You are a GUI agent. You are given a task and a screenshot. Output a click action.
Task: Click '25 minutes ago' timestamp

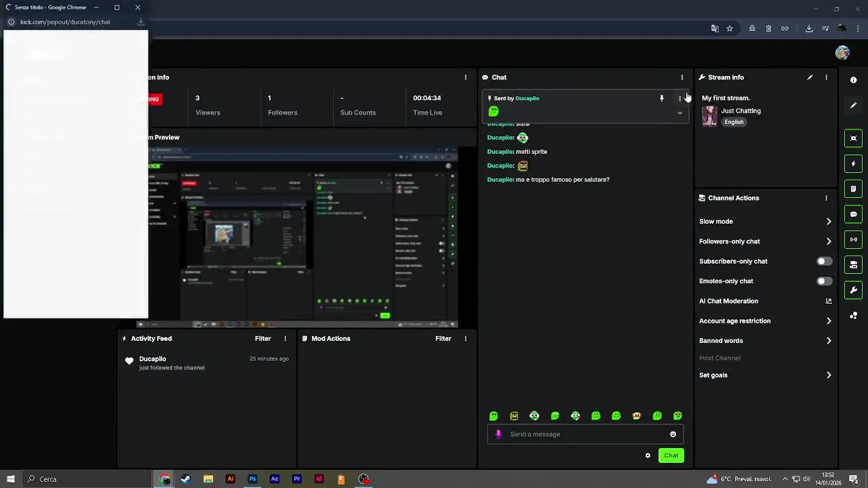coord(269,359)
